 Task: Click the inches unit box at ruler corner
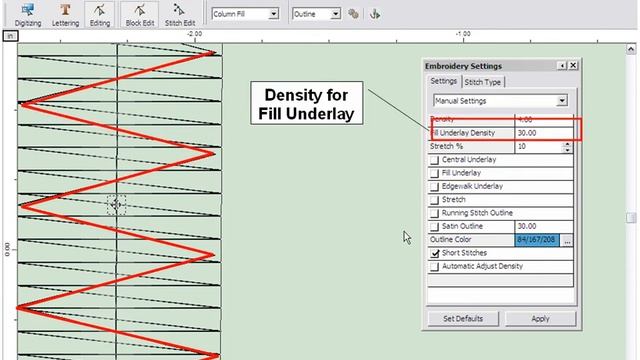point(10,36)
